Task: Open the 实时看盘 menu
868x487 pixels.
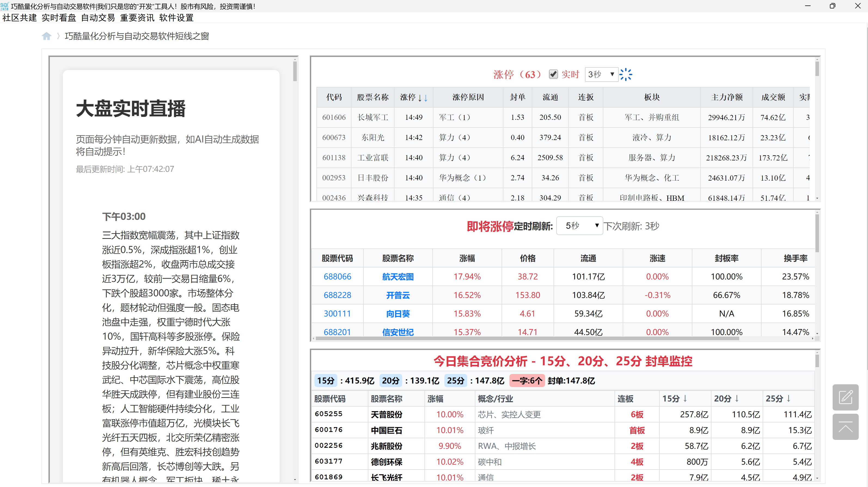Action: [x=59, y=18]
